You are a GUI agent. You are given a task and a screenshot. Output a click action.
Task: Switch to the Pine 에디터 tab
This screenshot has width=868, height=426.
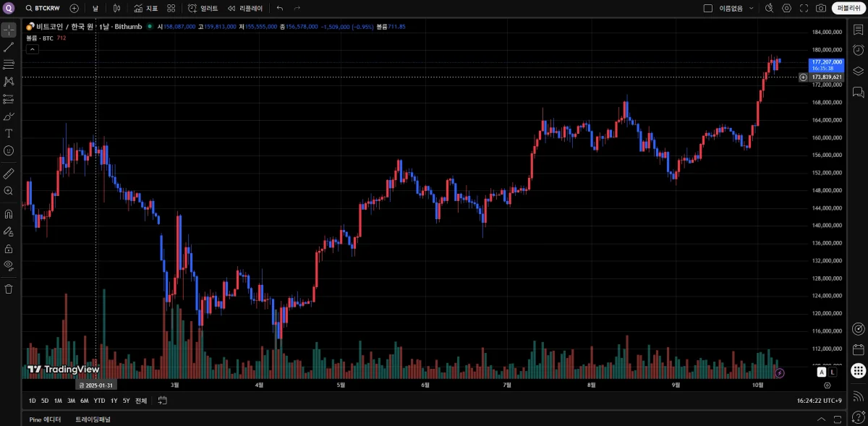coord(45,419)
